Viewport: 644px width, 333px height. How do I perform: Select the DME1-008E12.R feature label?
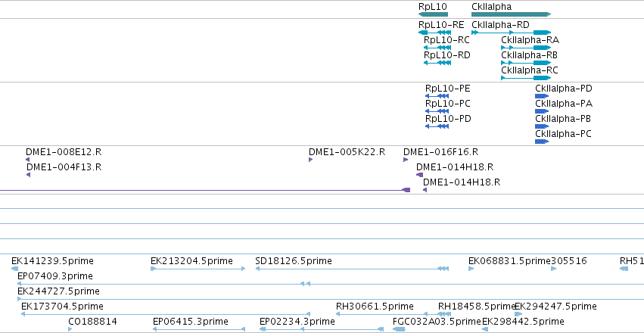[x=64, y=152]
